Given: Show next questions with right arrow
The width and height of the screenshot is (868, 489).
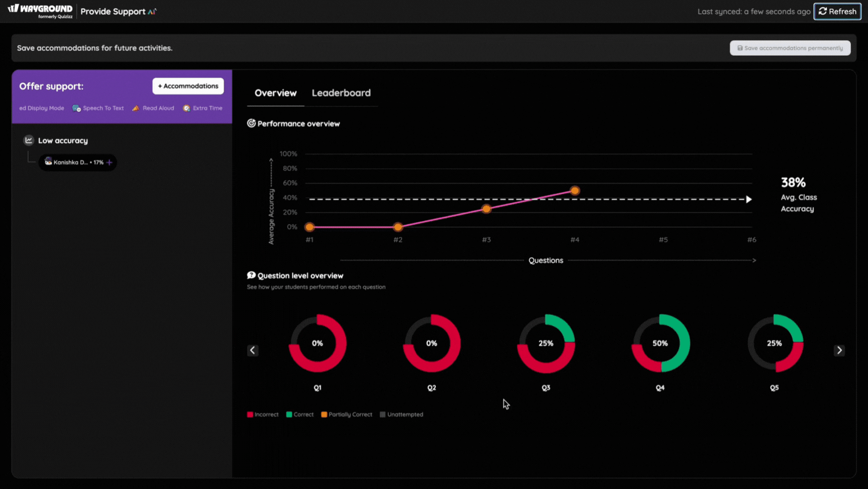Looking at the screenshot, I should click(x=839, y=350).
